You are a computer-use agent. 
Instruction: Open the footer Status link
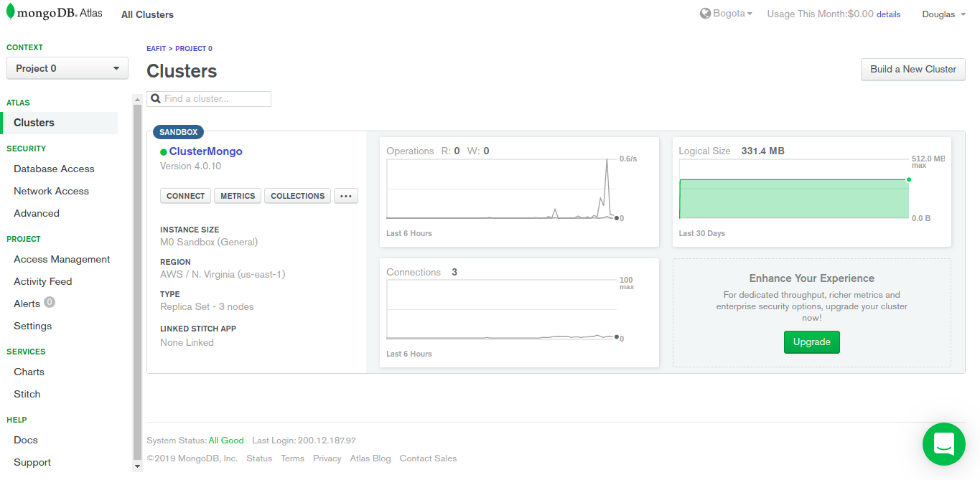click(259, 458)
